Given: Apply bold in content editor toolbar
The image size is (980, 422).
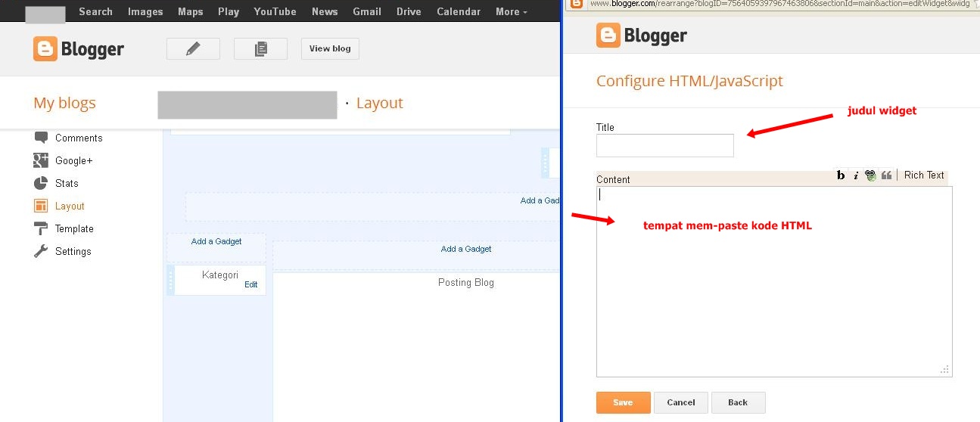Looking at the screenshot, I should 841,175.
